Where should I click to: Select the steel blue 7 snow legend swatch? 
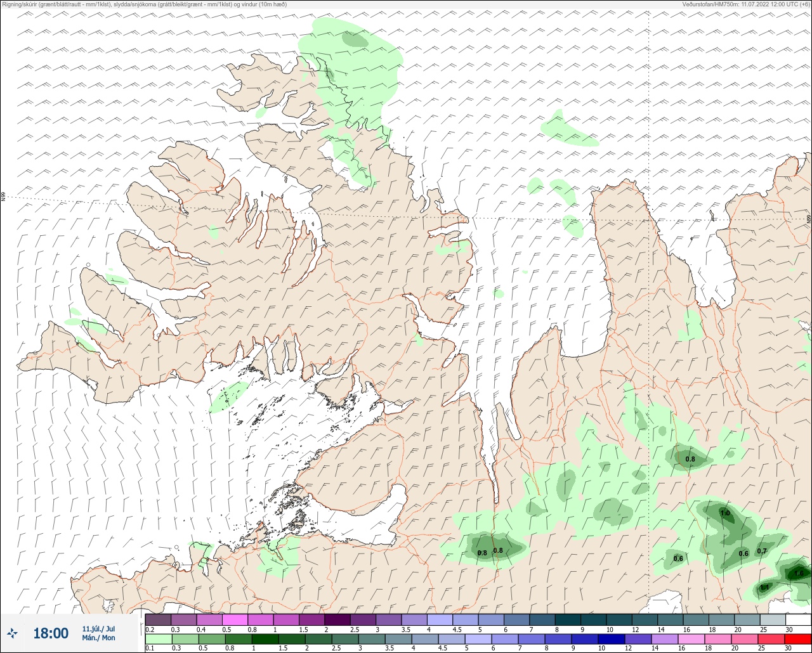click(x=542, y=619)
